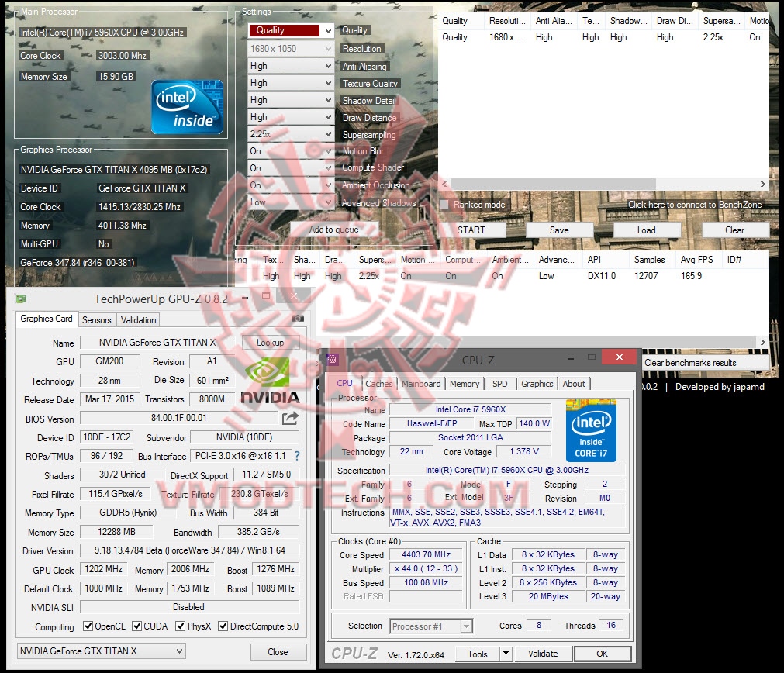The height and width of the screenshot is (673, 784).
Task: Open the Compute Shader dropdown
Action: click(291, 168)
